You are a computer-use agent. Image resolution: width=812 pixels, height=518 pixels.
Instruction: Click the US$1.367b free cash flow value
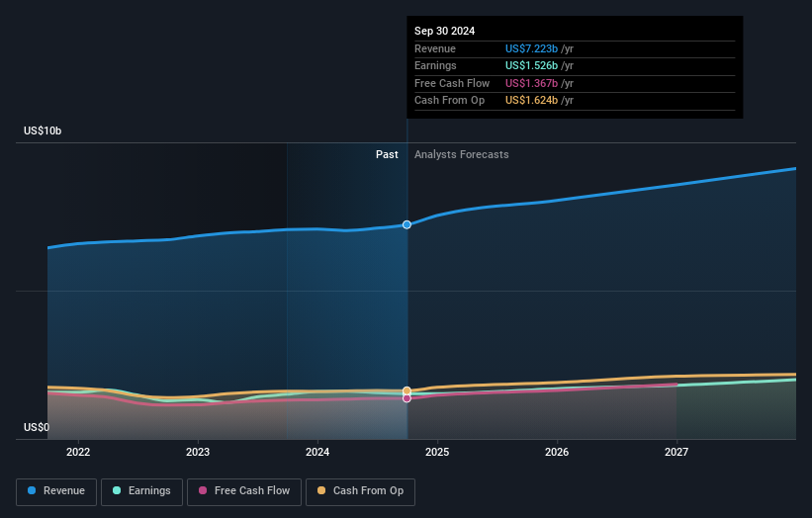point(531,83)
